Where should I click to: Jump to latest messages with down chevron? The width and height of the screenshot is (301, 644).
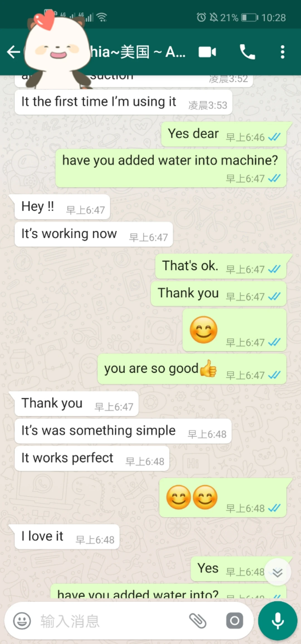tap(278, 573)
